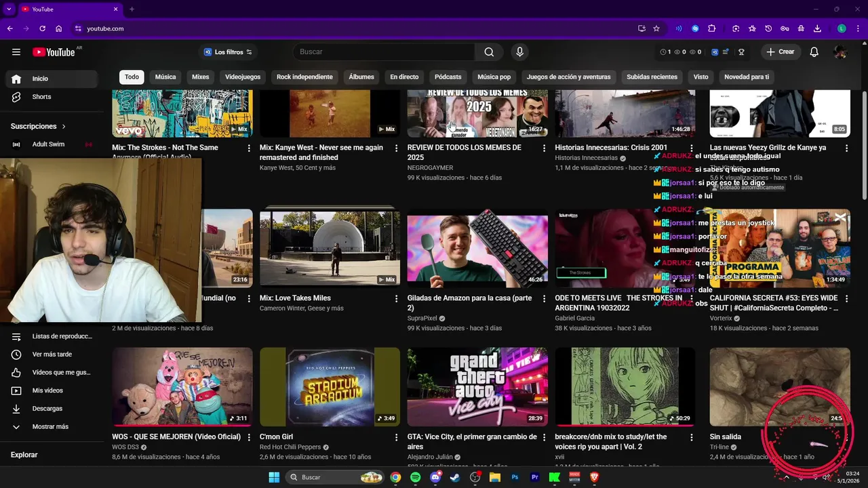Click the YouTube search input field
The height and width of the screenshot is (488, 868).
[384, 52]
